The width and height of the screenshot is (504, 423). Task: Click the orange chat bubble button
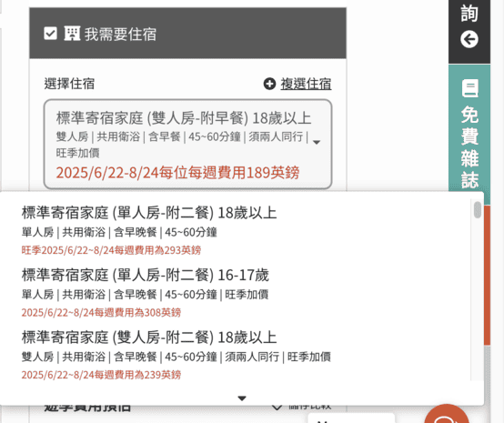[447, 415]
